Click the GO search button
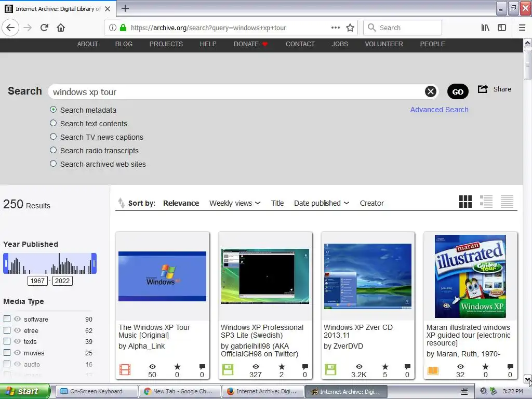 tap(458, 91)
